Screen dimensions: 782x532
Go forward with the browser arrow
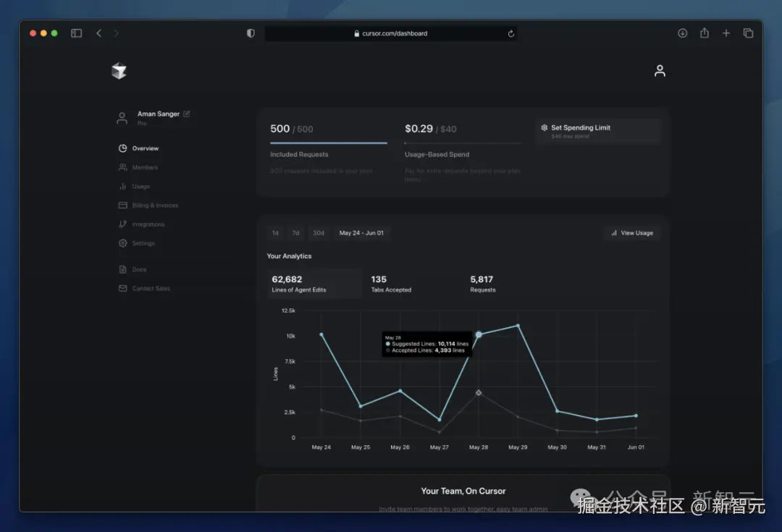tap(116, 33)
